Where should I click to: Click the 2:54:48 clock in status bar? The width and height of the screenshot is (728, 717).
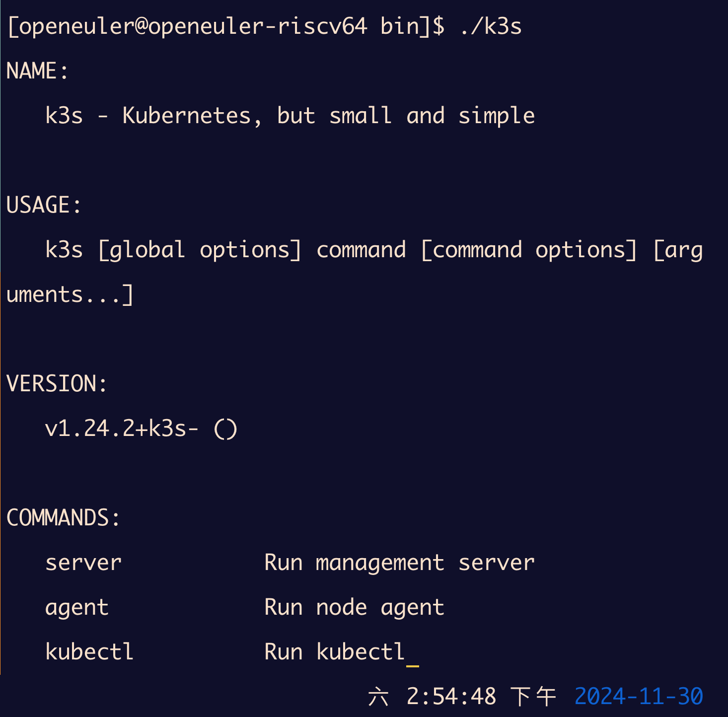click(x=451, y=697)
